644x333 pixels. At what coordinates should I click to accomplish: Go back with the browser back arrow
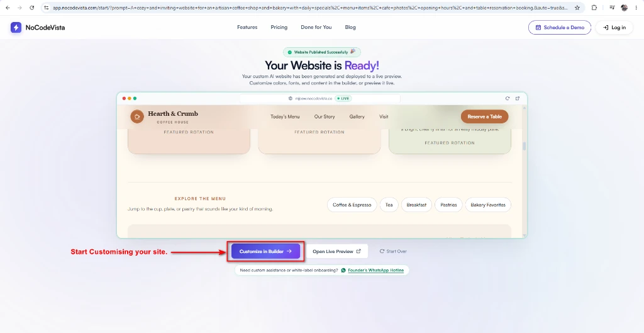click(x=8, y=8)
